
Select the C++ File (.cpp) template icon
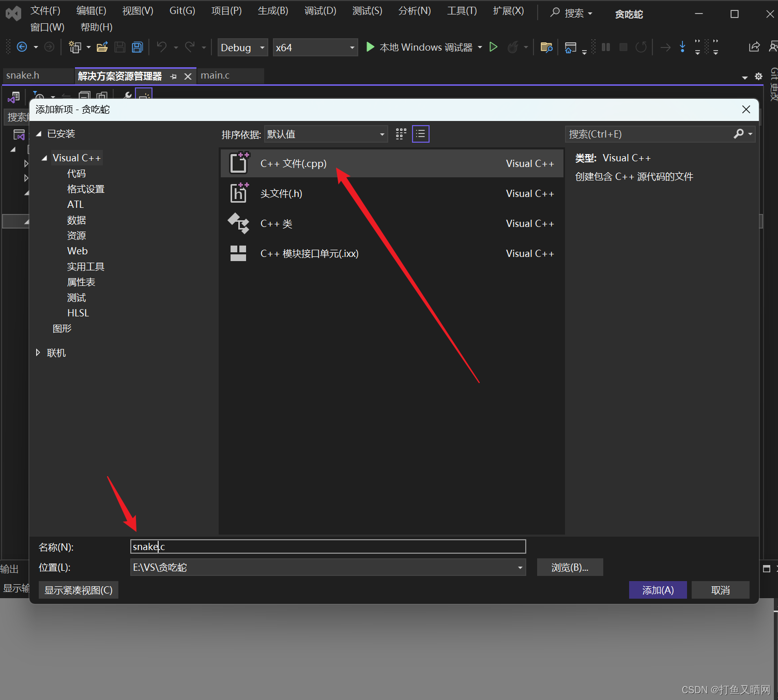pos(239,163)
